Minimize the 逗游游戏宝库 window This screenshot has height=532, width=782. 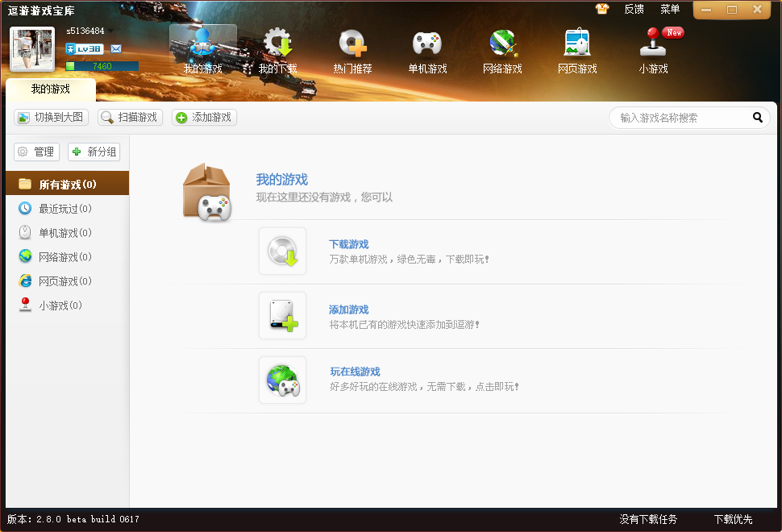coord(706,10)
